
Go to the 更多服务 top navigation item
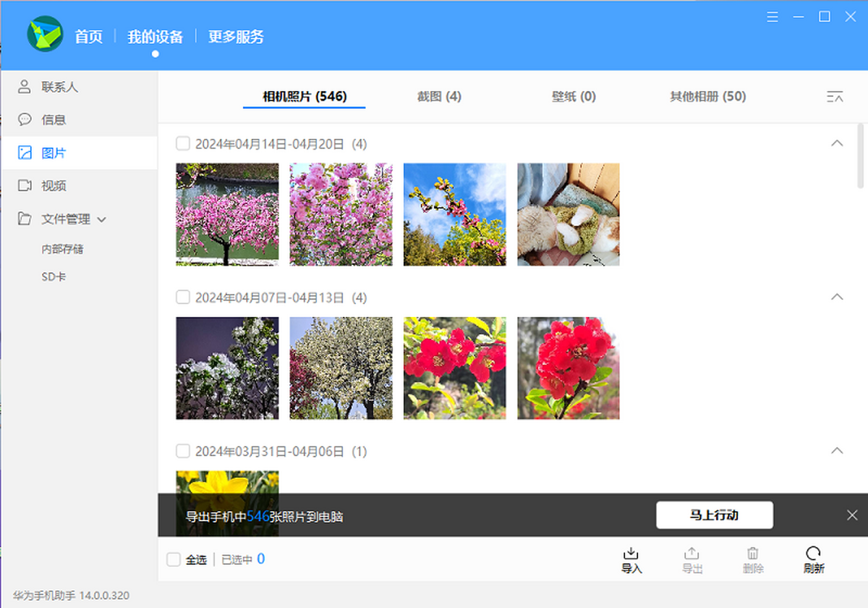pyautogui.click(x=236, y=36)
